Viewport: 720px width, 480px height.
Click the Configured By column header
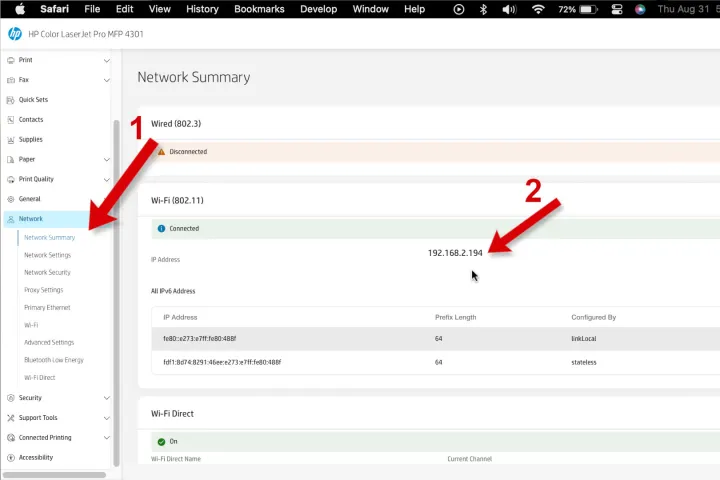click(x=593, y=317)
